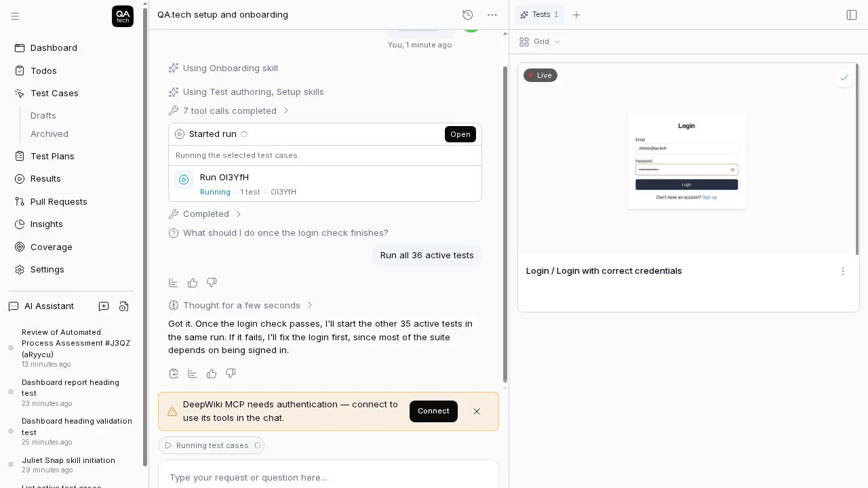The width and height of the screenshot is (868, 488).
Task: Add a new tab with plus icon
Action: click(x=576, y=15)
